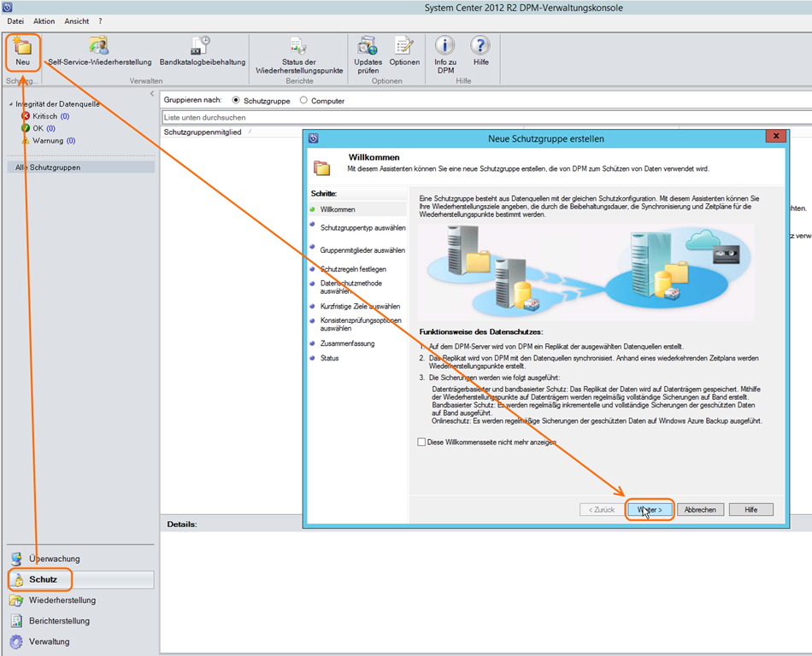Viewport: 812px width, 656px height.
Task: Open the Aktion menu
Action: (x=44, y=20)
